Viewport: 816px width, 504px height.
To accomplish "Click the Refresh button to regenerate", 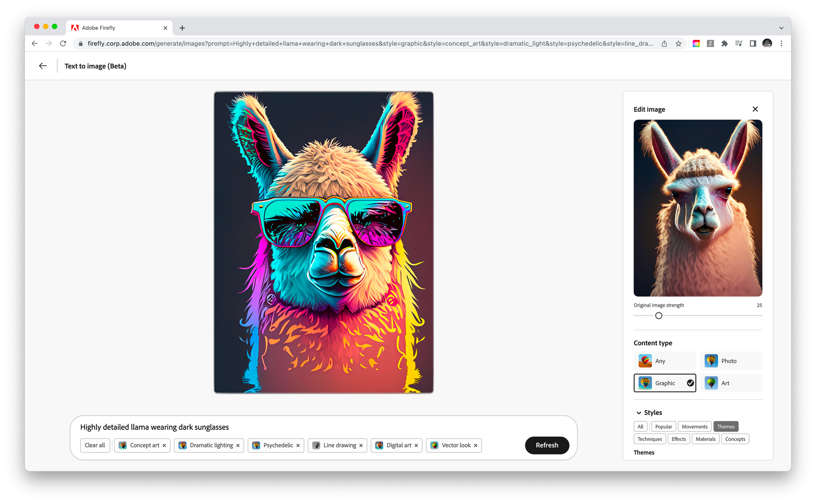I will (x=546, y=445).
